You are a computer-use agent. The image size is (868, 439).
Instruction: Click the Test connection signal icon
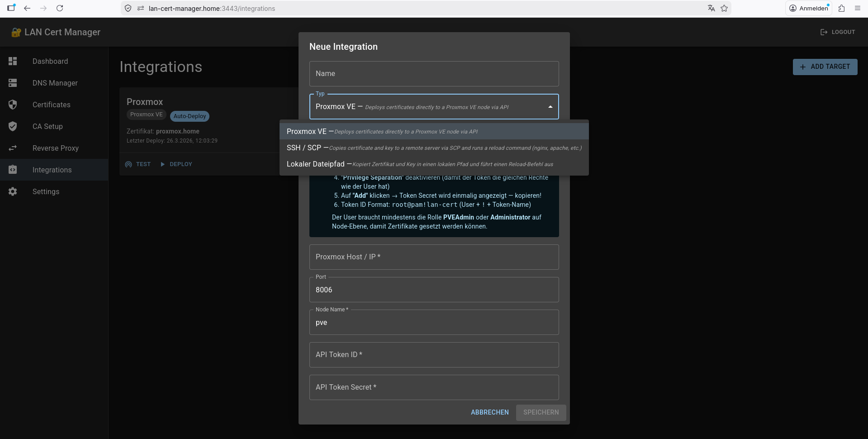pyautogui.click(x=128, y=164)
